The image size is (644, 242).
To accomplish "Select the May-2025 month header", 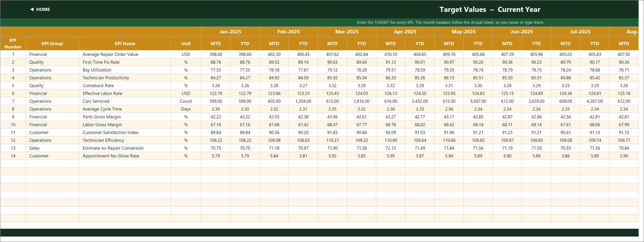I will pyautogui.click(x=463, y=32).
